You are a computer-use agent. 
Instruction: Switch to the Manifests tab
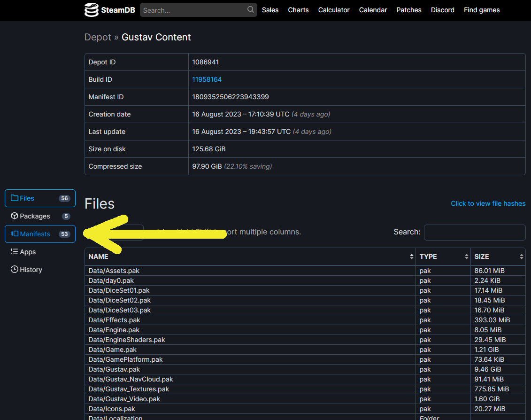click(40, 234)
